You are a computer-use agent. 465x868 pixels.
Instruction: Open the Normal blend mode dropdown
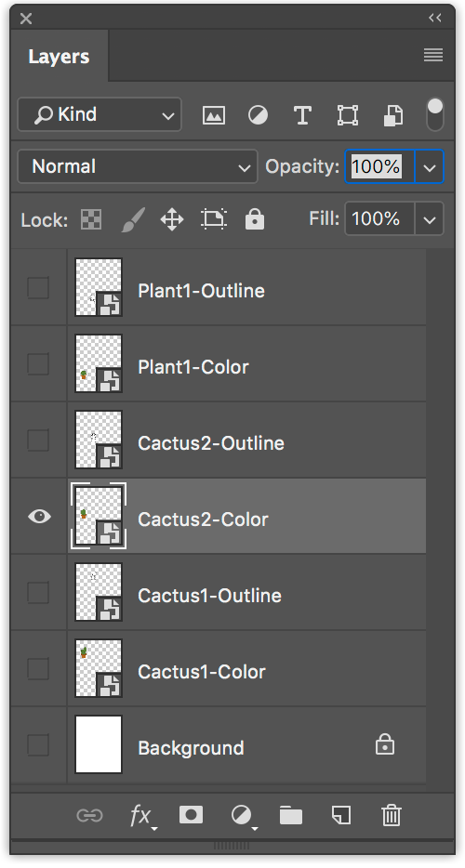(x=138, y=166)
